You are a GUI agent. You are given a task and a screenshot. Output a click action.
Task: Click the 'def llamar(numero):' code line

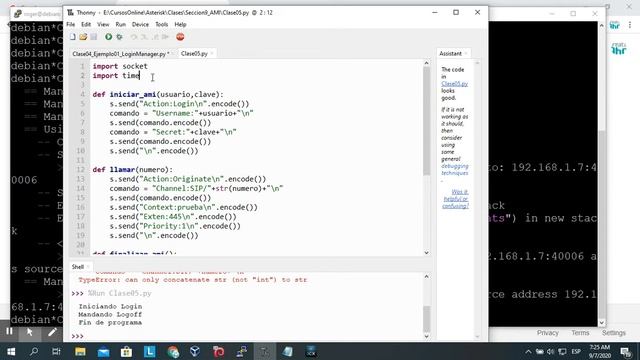pyautogui.click(x=133, y=169)
